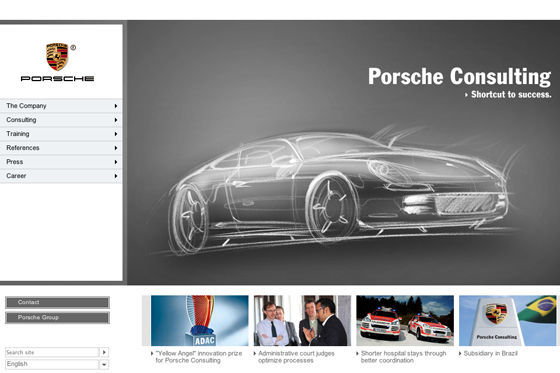This screenshot has width=560, height=373.
Task: Click the sports car sketch banner
Action: point(344,153)
